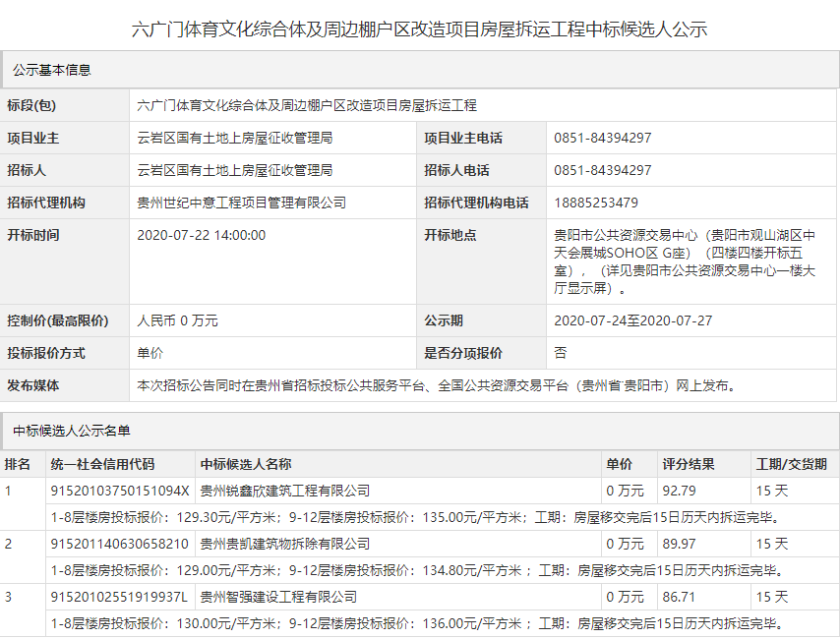Select the 中标候选人公示名单 section header

71,431
